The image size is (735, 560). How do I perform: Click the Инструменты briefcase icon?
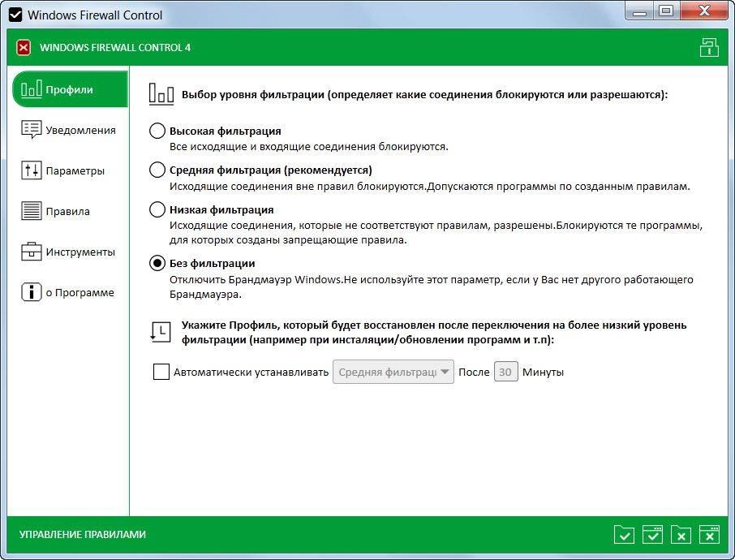click(x=32, y=252)
